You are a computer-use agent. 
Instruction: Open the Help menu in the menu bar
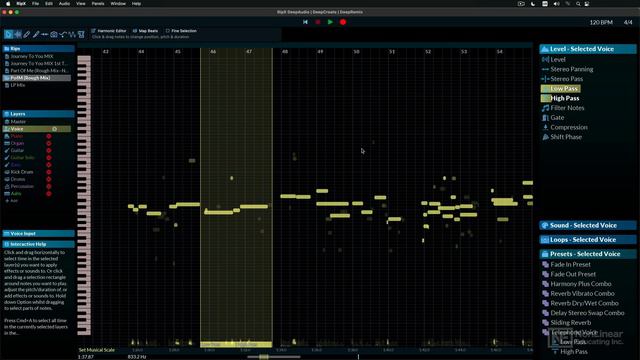(x=136, y=4)
